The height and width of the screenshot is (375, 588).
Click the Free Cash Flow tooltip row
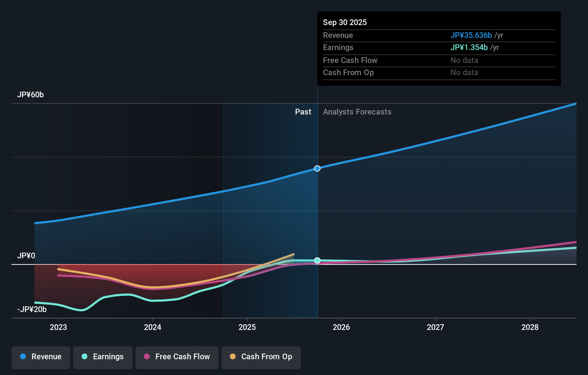pos(350,60)
